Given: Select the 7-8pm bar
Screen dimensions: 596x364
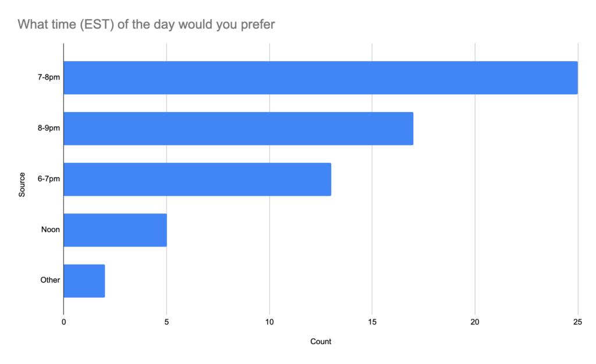Looking at the screenshot, I should [x=320, y=78].
